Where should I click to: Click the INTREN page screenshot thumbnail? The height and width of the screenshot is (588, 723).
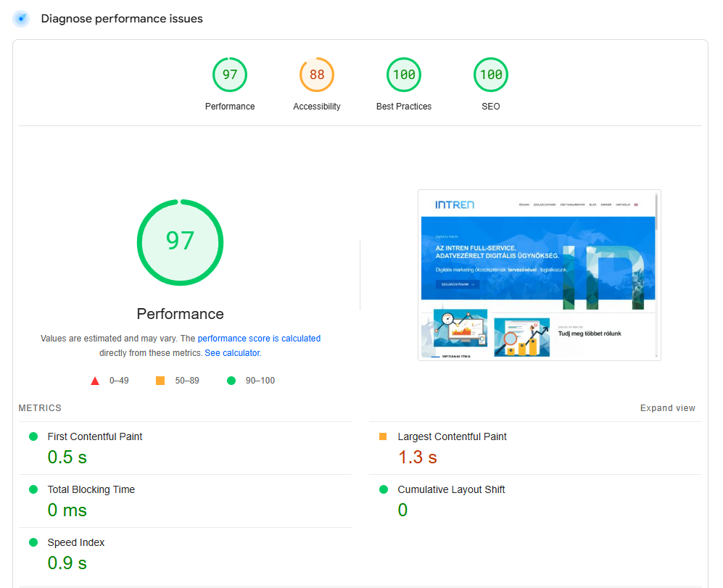tap(539, 275)
